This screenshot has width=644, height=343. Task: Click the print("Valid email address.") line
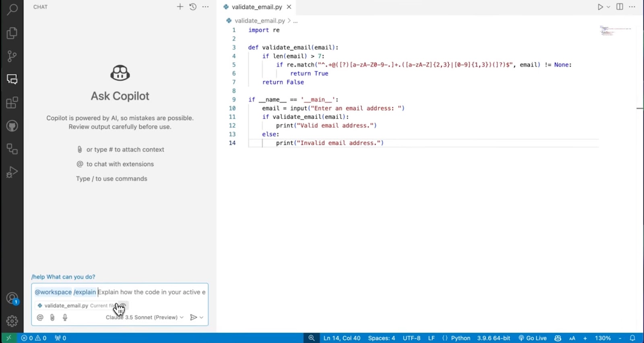tap(326, 125)
